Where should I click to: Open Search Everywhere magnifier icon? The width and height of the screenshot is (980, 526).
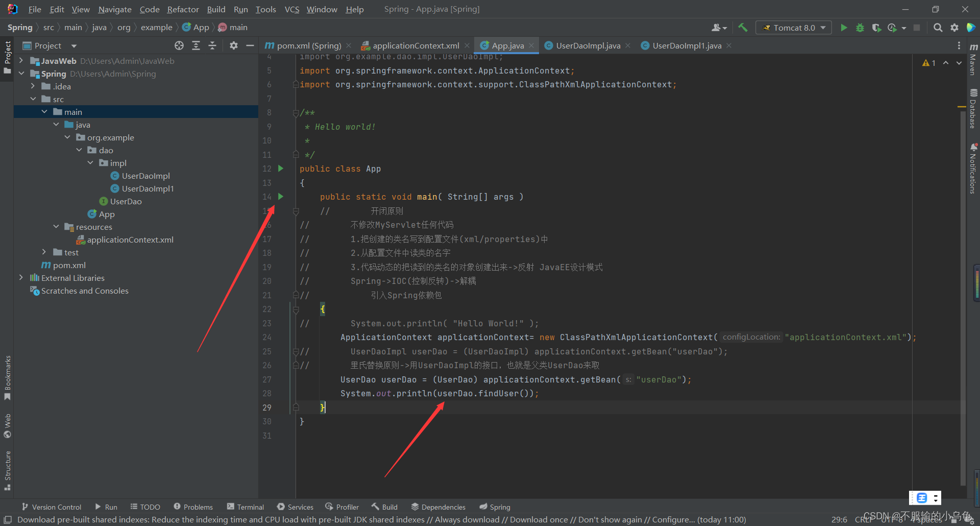click(938, 28)
